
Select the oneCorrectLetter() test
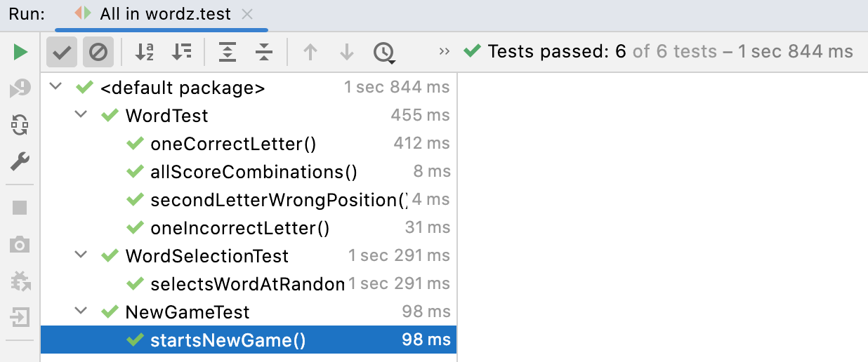[x=233, y=144]
